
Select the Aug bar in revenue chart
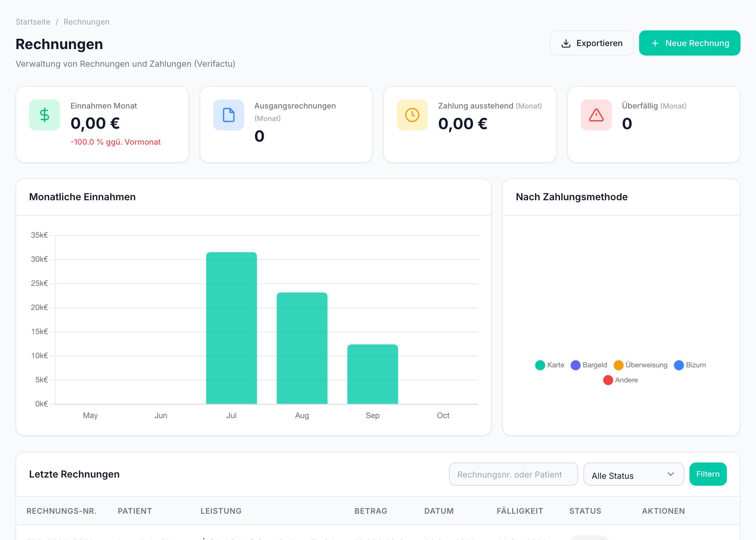pos(302,348)
